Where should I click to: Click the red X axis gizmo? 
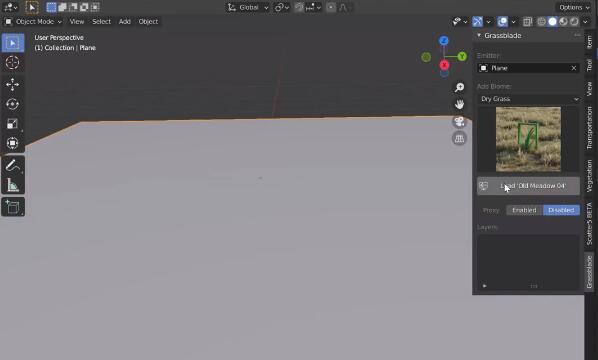tap(444, 65)
